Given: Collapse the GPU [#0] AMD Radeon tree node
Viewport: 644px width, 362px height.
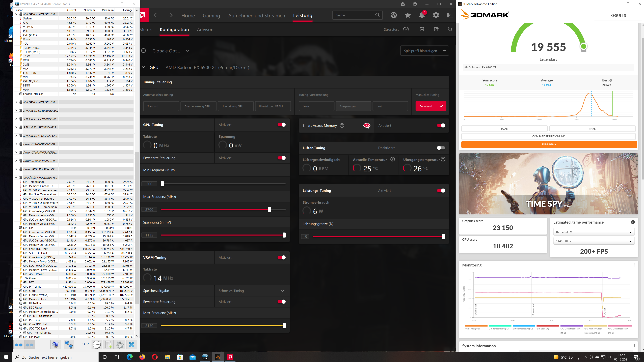Looking at the screenshot, I should tap(16, 178).
